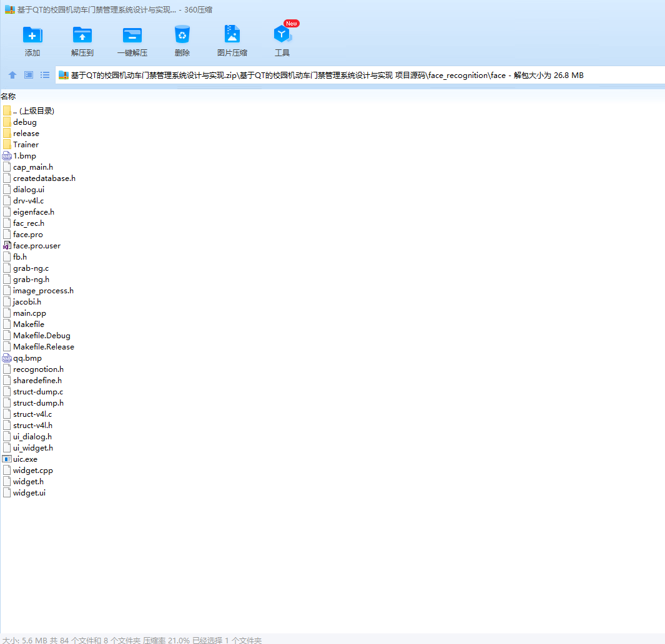Screen dimensions: 665x644
Task: Select the eigenface.h file
Action: (x=29, y=212)
